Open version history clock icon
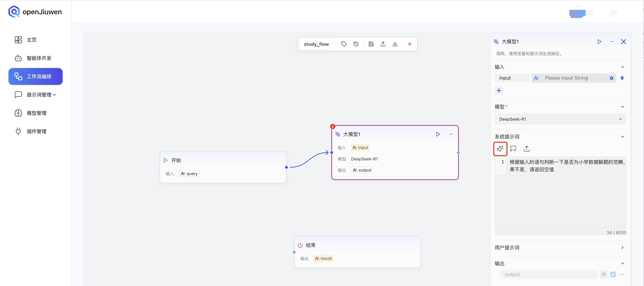Screen dimensions: 644x286 356,44
